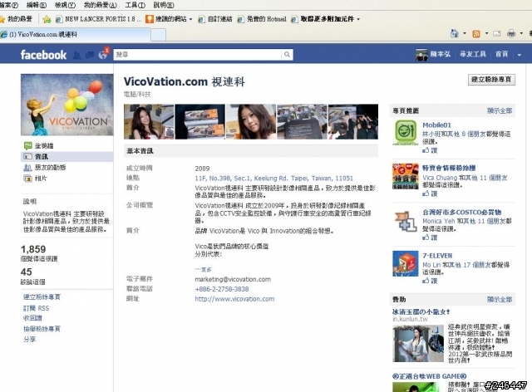The height and width of the screenshot is (392, 532).
Task: Select the 資訊 info item in sidebar
Action: tap(66, 157)
